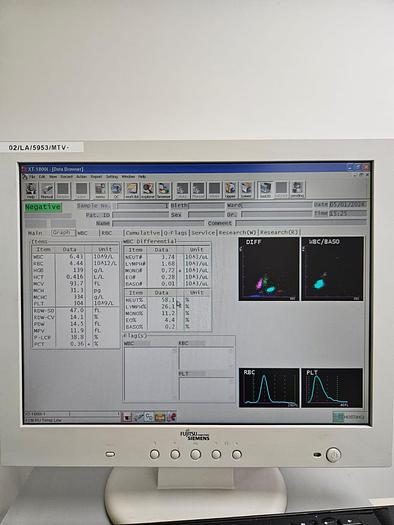Click the Pat. ID field
394x525 pixels.
140,215
